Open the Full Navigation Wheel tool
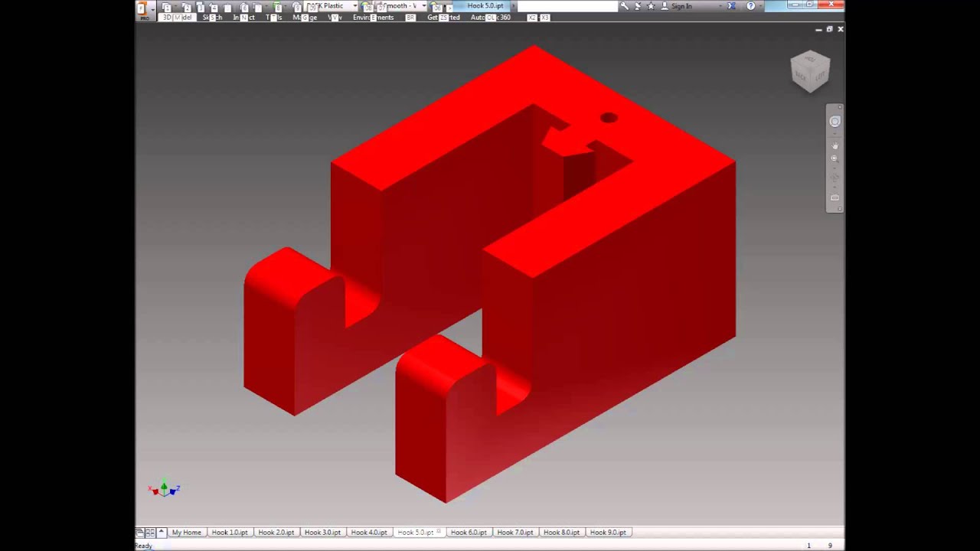 point(835,121)
